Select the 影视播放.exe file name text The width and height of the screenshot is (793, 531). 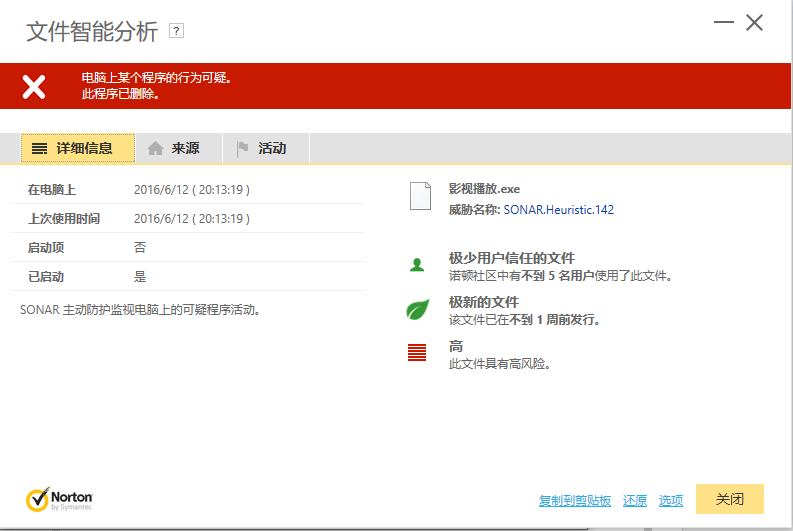coord(484,189)
